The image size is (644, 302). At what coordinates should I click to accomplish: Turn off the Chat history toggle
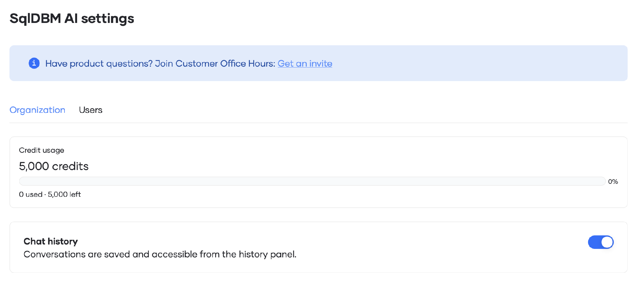click(601, 242)
